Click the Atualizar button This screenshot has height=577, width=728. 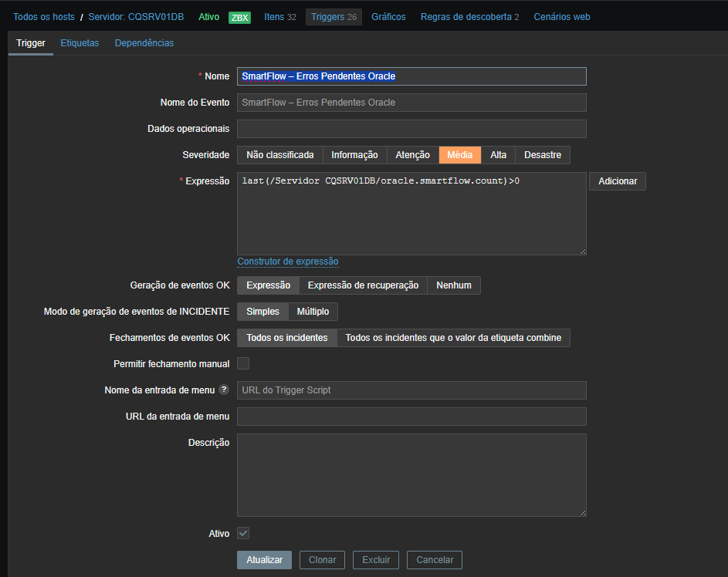264,560
